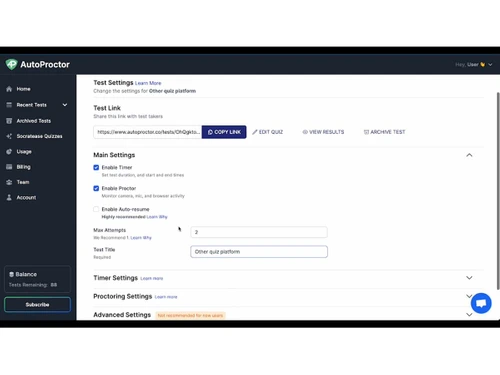Open the Billing page

coord(23,167)
